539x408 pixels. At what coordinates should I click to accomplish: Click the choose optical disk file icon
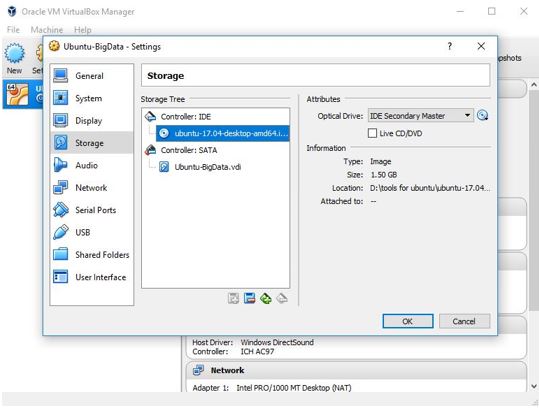(x=482, y=115)
